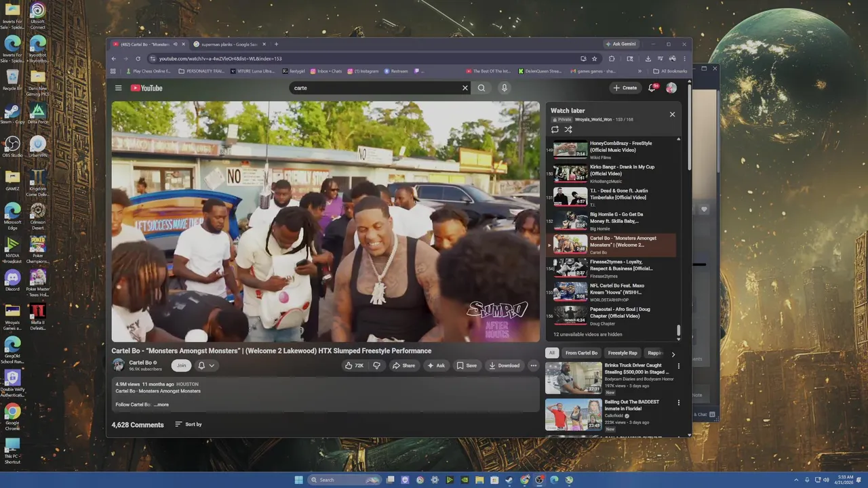The image size is (868, 488).
Task: Open options for Brinks Truck Driver video
Action: click(x=678, y=366)
